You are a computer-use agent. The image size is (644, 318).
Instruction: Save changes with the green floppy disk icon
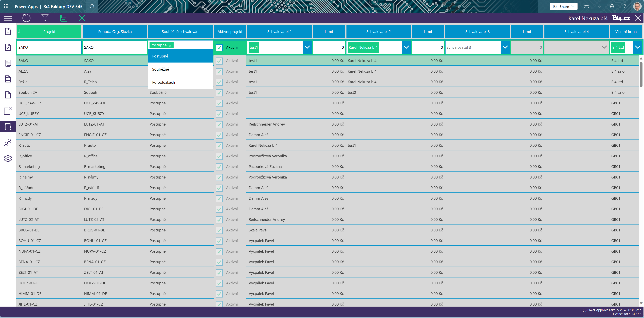[64, 18]
